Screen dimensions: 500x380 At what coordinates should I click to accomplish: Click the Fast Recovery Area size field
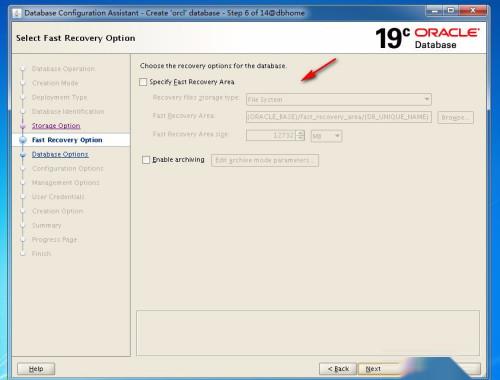pos(271,136)
